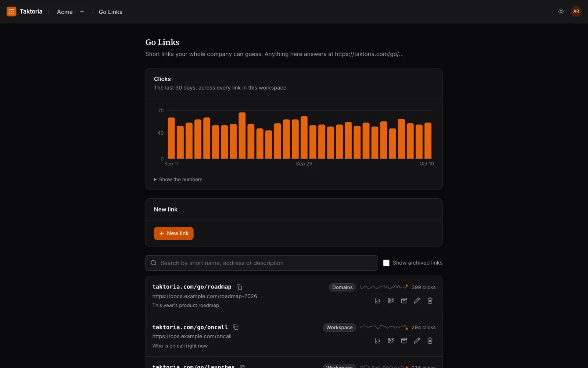Open the Acme workspace breadcrumb
Screen dimensions: 588x368
(65, 12)
